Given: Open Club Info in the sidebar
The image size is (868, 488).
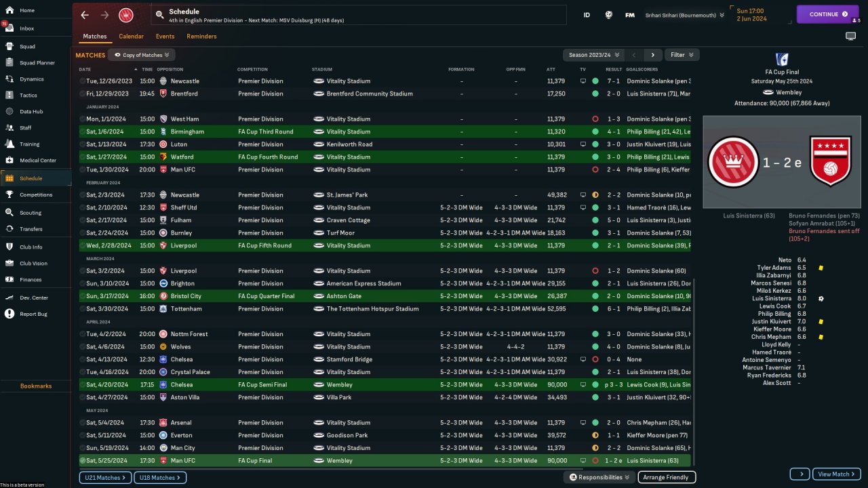Looking at the screenshot, I should [35, 247].
